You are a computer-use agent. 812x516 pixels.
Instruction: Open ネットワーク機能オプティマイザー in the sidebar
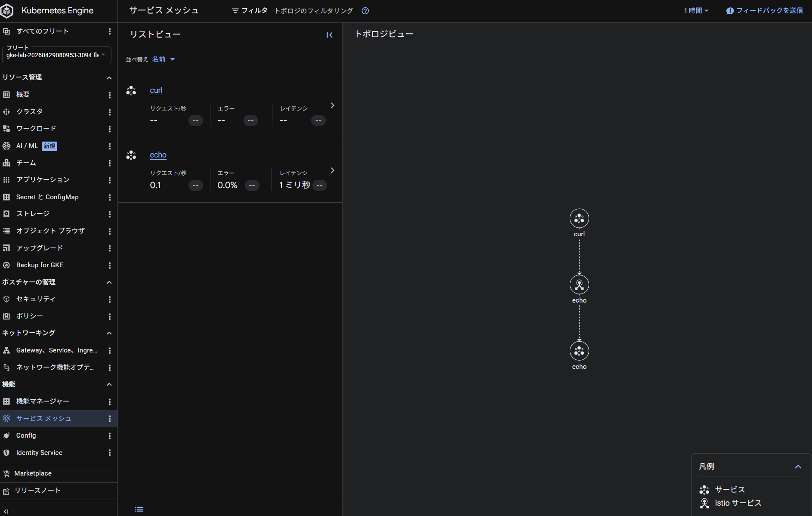[x=55, y=368]
